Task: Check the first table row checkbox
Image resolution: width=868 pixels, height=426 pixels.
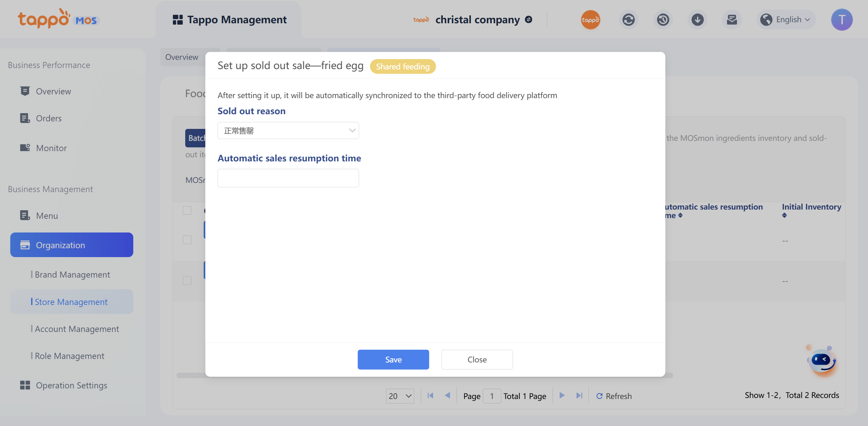Action: (x=187, y=240)
